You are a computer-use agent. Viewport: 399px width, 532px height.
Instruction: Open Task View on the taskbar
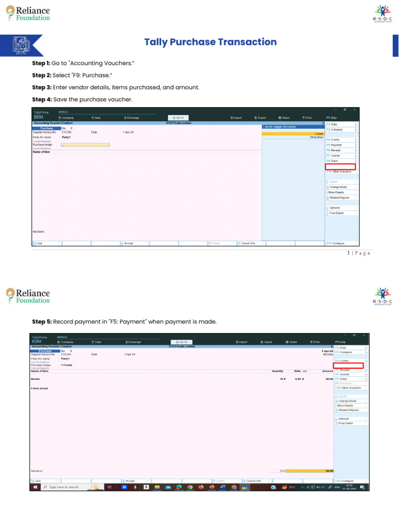coord(109,487)
